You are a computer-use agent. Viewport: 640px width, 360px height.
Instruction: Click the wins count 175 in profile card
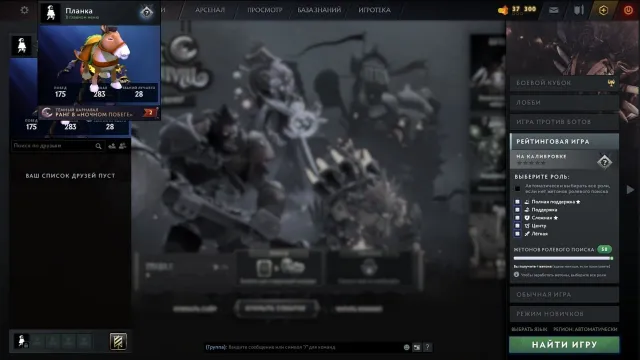[x=60, y=94]
